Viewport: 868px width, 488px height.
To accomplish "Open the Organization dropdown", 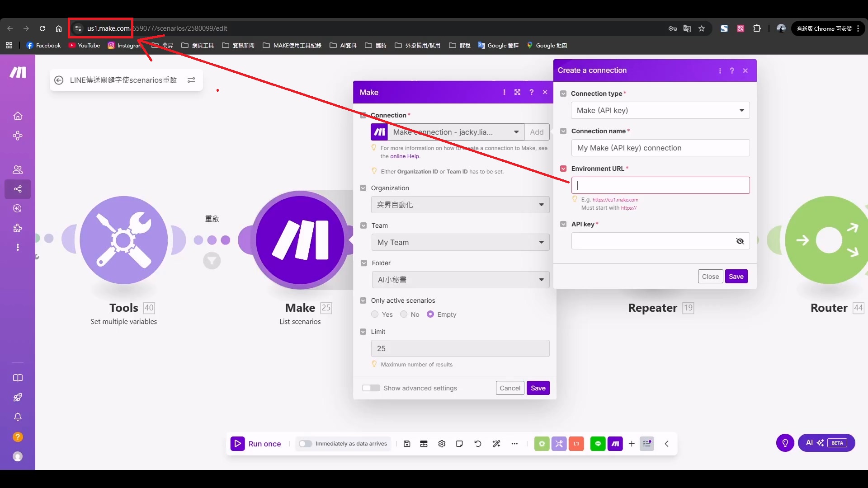I will [460, 205].
